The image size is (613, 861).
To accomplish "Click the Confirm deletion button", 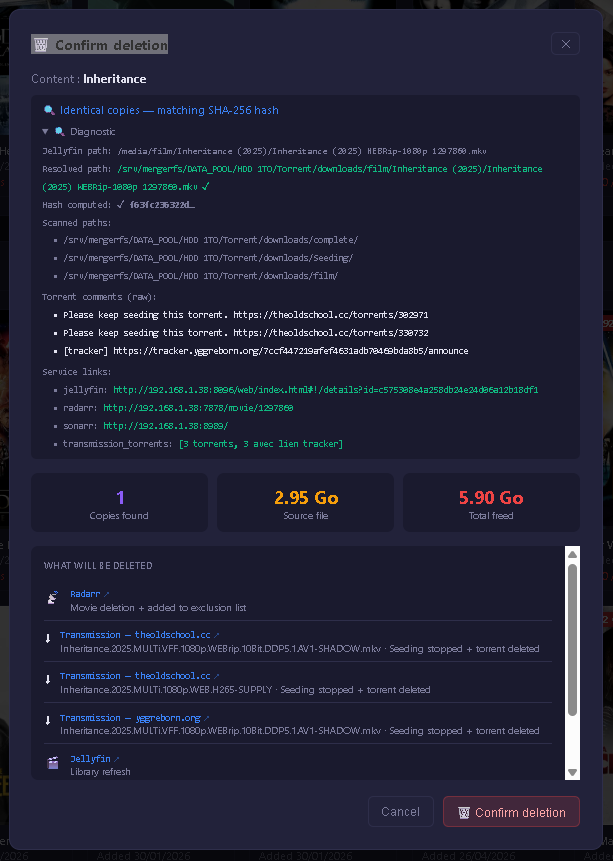I will tap(511, 812).
